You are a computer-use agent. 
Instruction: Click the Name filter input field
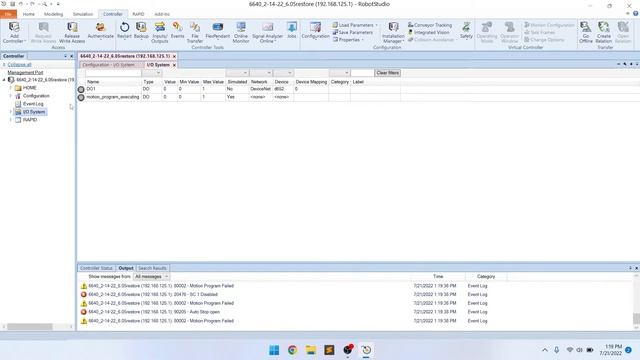click(x=113, y=73)
